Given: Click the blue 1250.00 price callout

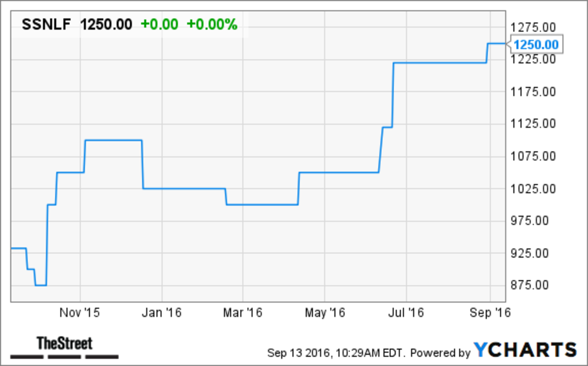Looking at the screenshot, I should (538, 45).
